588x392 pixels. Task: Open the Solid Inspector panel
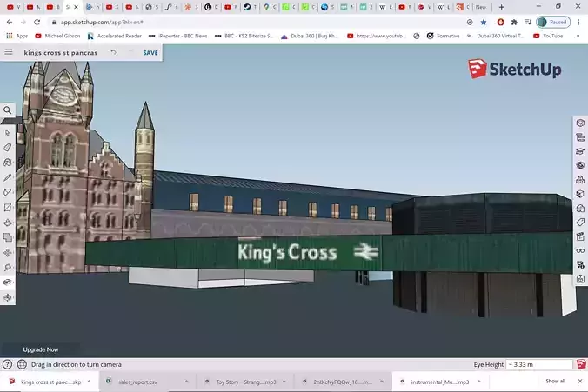click(x=580, y=265)
